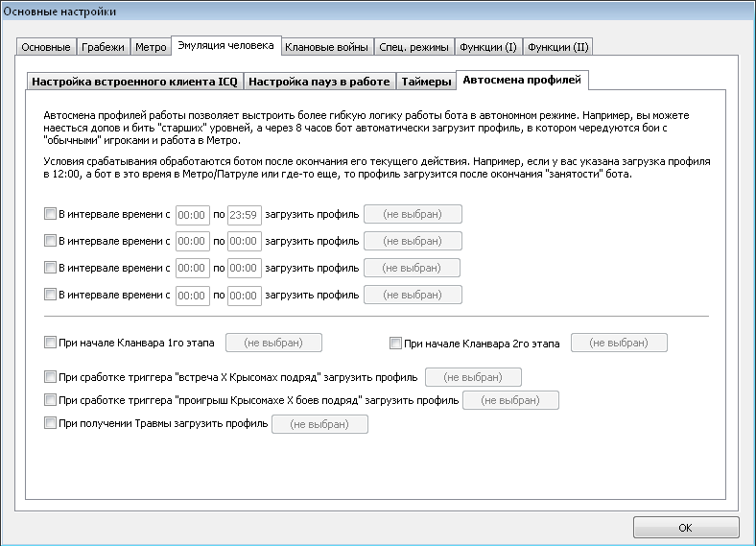Open the Функции (II) tab
This screenshot has width=756, height=546.
pyautogui.click(x=557, y=47)
